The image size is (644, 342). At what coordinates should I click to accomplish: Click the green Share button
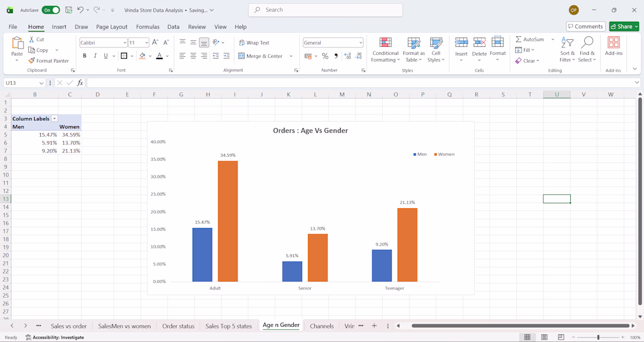pos(624,26)
